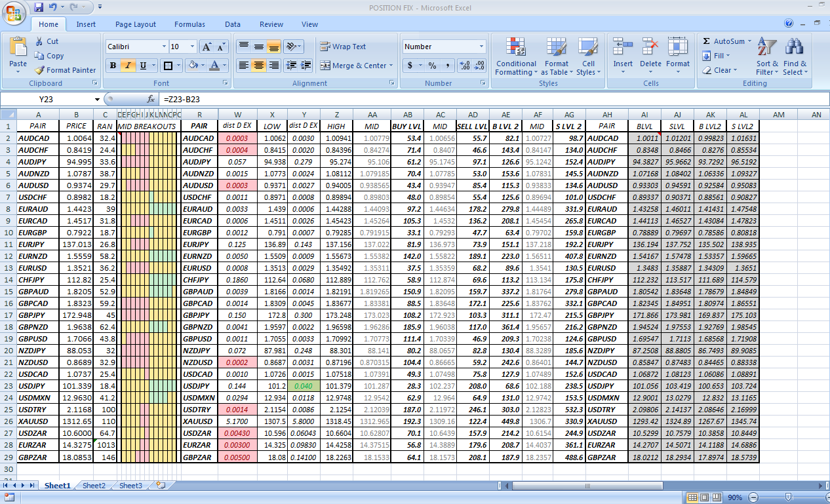Viewport: 830px width, 504px height.
Task: Click the AutoSum button
Action: [x=724, y=41]
